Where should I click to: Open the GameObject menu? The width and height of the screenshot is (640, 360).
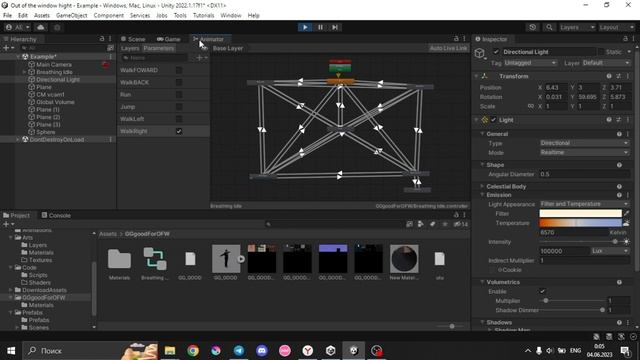click(x=71, y=16)
